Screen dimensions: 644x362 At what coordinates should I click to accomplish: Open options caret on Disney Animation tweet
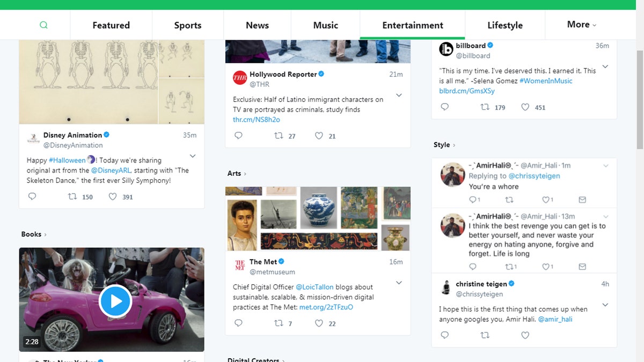[193, 156]
